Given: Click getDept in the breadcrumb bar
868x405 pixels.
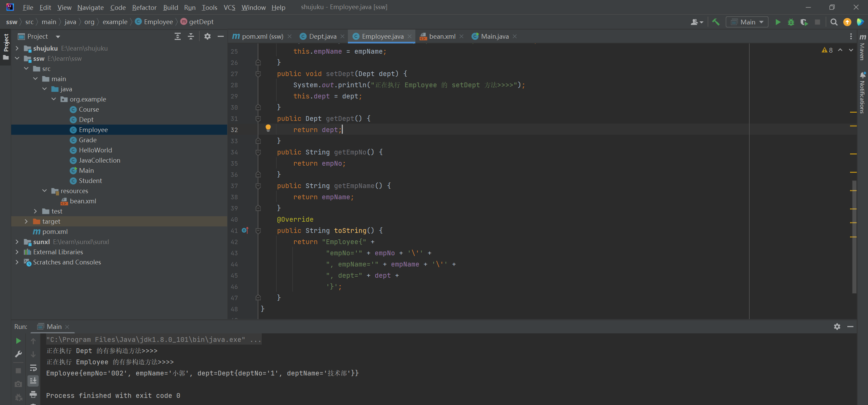Looking at the screenshot, I should (201, 22).
